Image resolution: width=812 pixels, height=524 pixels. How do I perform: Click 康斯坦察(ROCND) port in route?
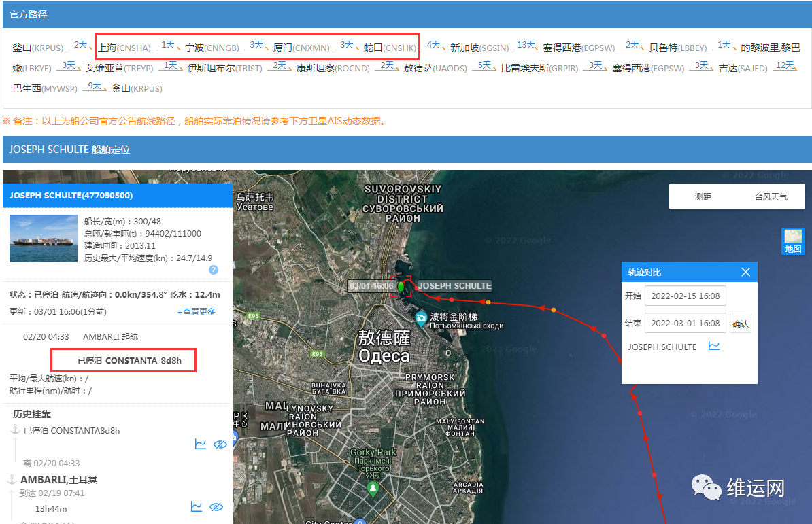(333, 68)
